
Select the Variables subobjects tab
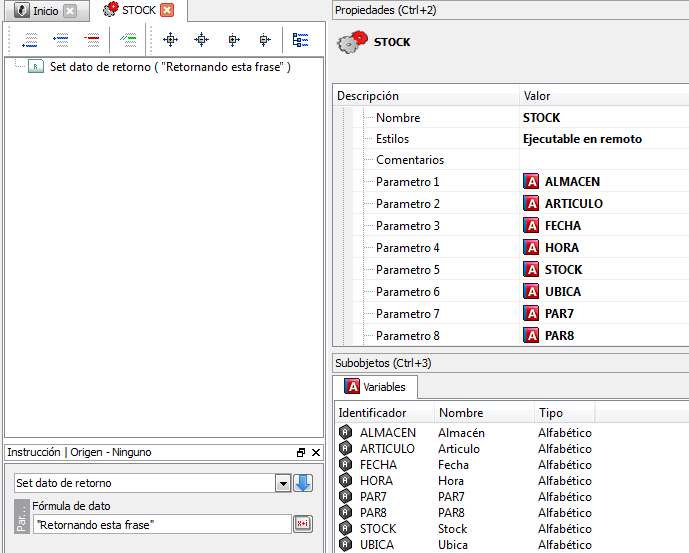point(376,387)
